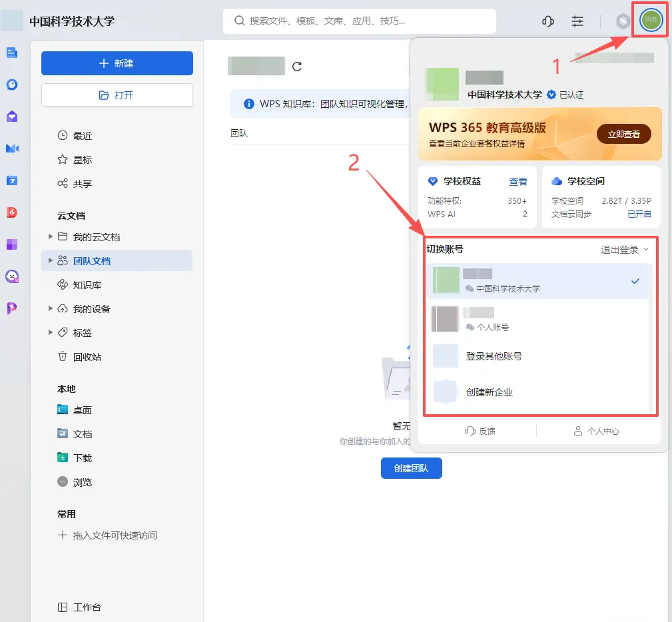Click the 已开启 link for 文档云同步
This screenshot has height=622, width=672.
[x=639, y=214]
